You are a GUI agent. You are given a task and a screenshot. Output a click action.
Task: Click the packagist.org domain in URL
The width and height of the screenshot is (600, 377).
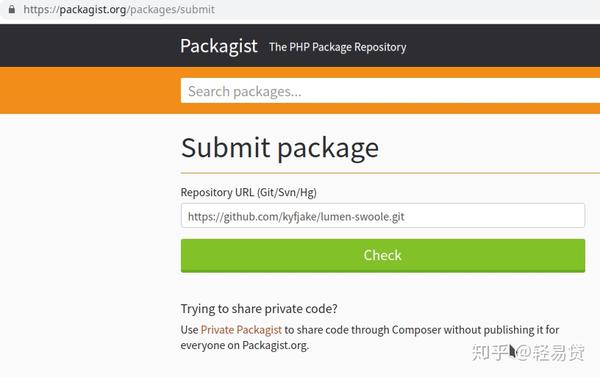[x=93, y=9]
